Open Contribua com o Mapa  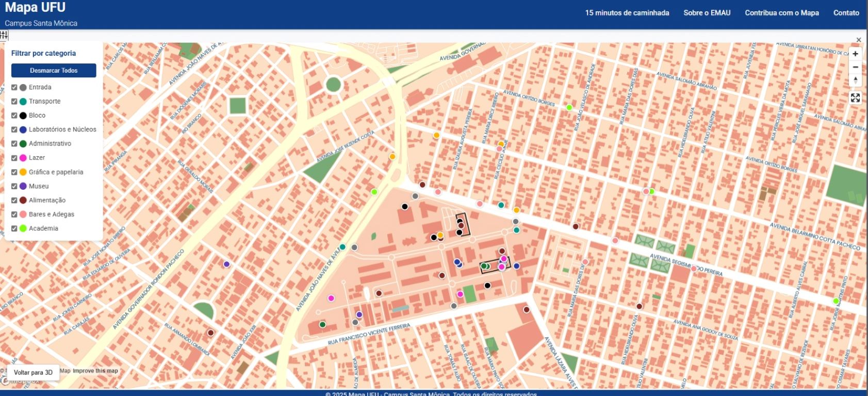pyautogui.click(x=781, y=13)
